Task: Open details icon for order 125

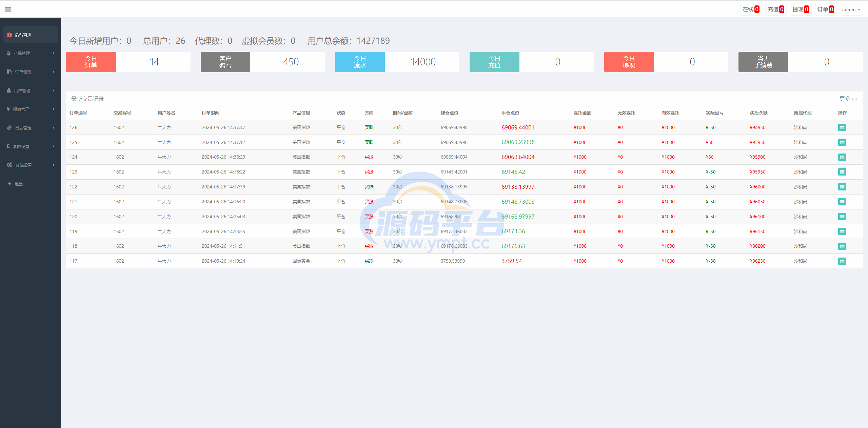Action: click(842, 142)
